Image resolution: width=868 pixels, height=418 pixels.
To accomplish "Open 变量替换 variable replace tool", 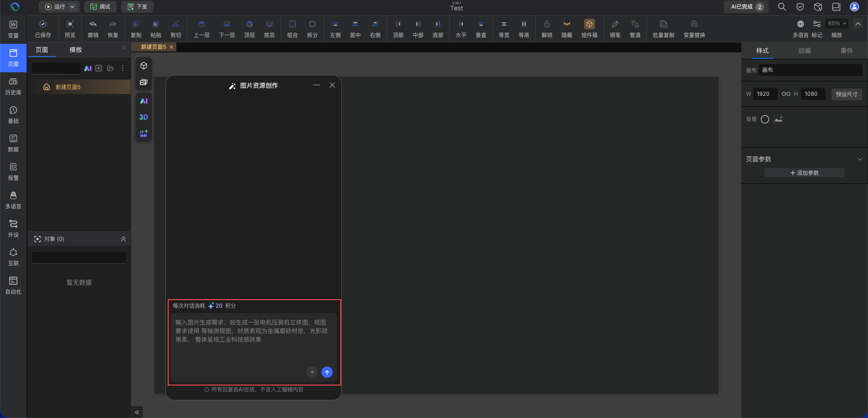I will [x=694, y=29].
